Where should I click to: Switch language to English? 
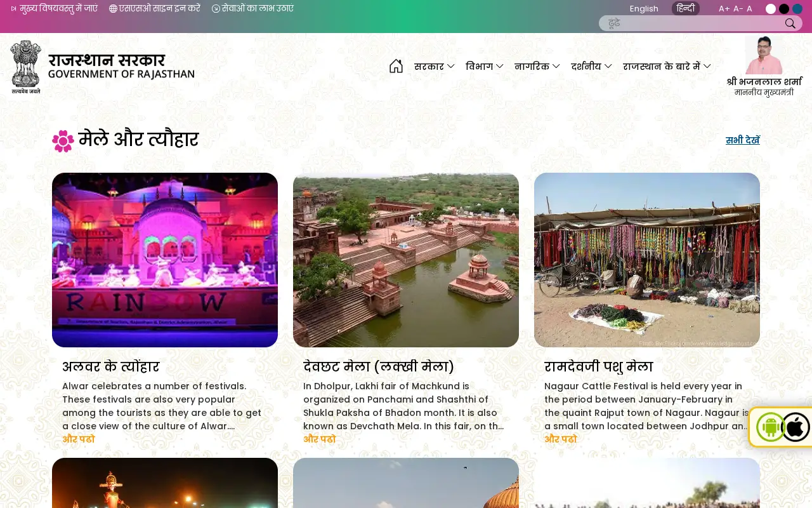[x=644, y=8]
